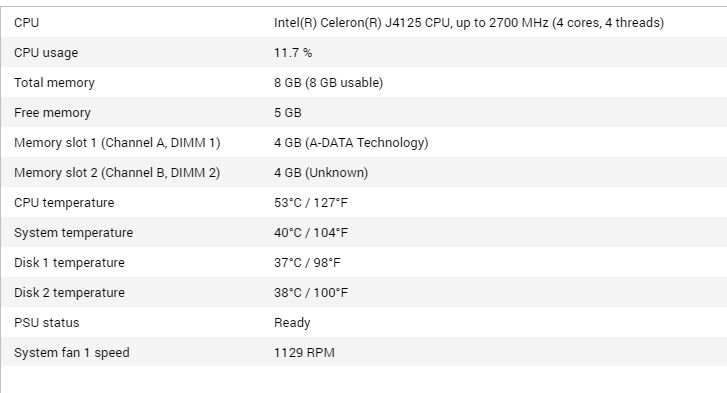Click the PSU status Ready value
727x393 pixels.
(292, 323)
